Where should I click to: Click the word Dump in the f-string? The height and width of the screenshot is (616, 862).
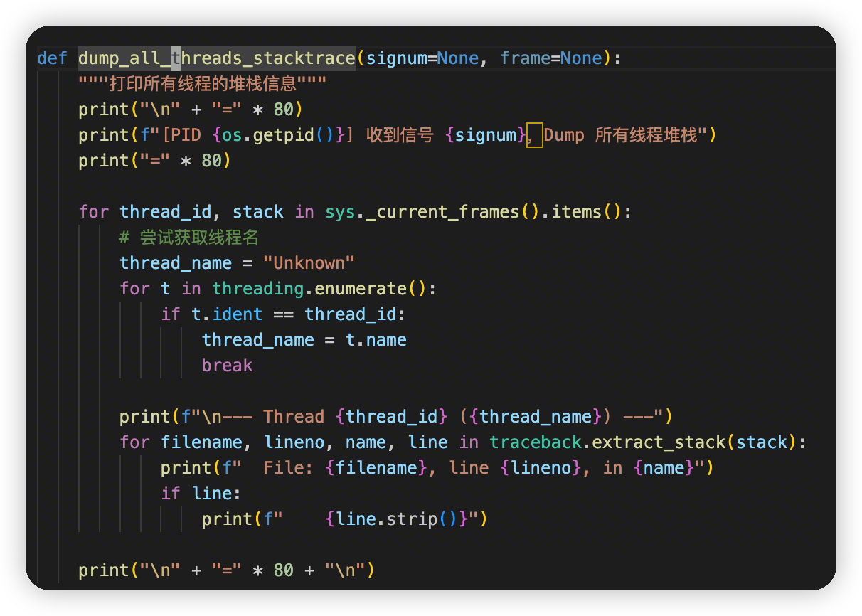(564, 135)
